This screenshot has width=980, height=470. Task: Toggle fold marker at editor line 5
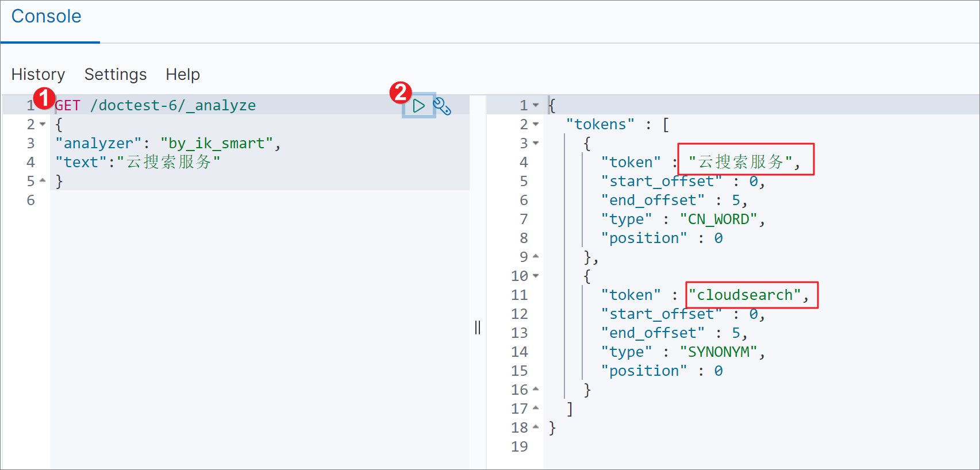(x=43, y=180)
